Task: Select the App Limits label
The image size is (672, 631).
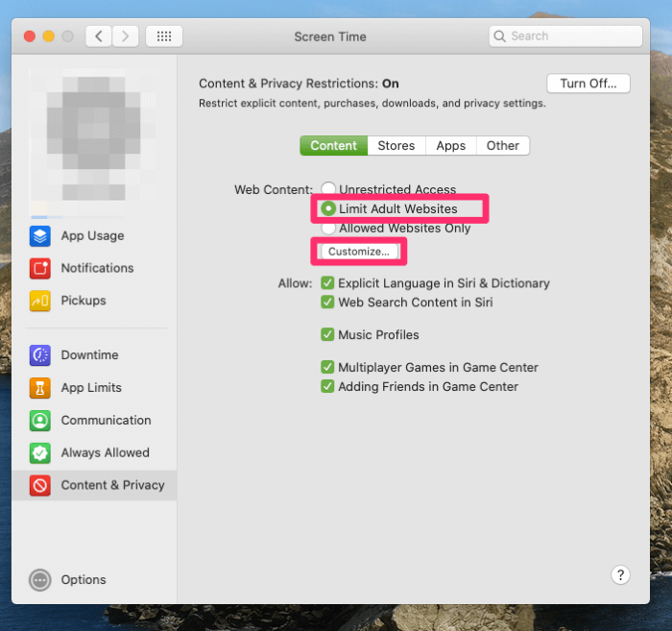Action: click(91, 387)
